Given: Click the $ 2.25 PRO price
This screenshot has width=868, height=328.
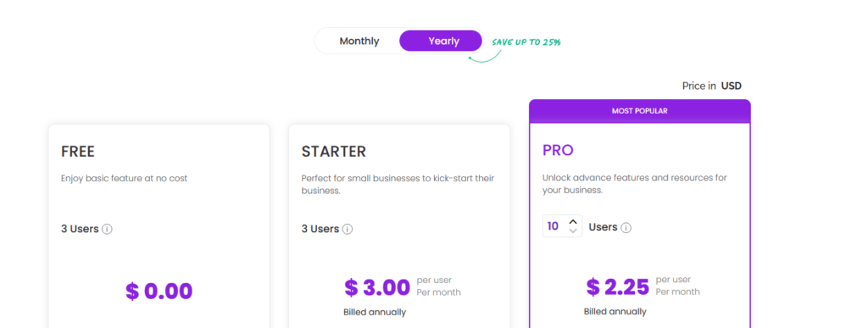Looking at the screenshot, I should 618,287.
